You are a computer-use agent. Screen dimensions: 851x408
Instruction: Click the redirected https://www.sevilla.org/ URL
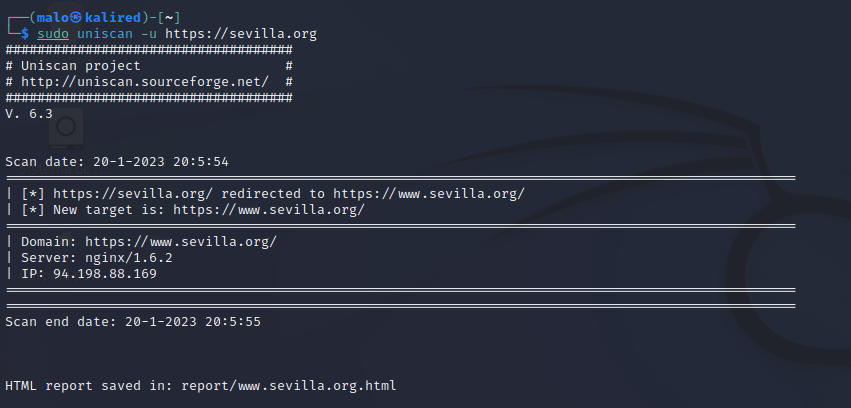(428, 193)
